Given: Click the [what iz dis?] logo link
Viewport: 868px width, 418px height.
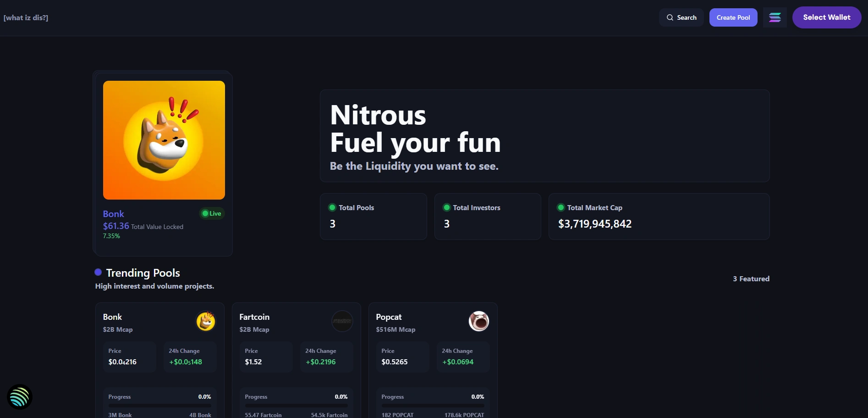Looking at the screenshot, I should [26, 17].
